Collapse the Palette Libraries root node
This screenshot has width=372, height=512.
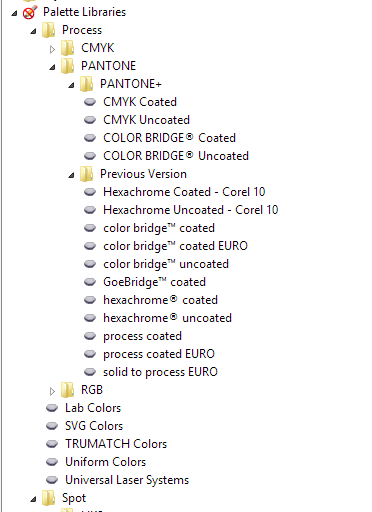click(x=14, y=14)
